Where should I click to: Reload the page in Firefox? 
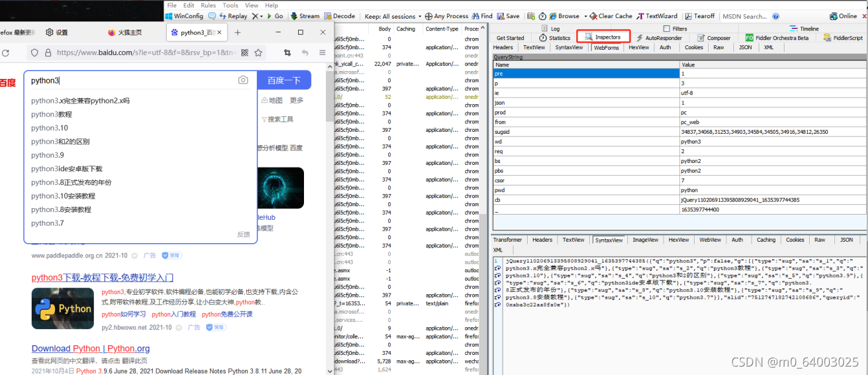[6, 53]
